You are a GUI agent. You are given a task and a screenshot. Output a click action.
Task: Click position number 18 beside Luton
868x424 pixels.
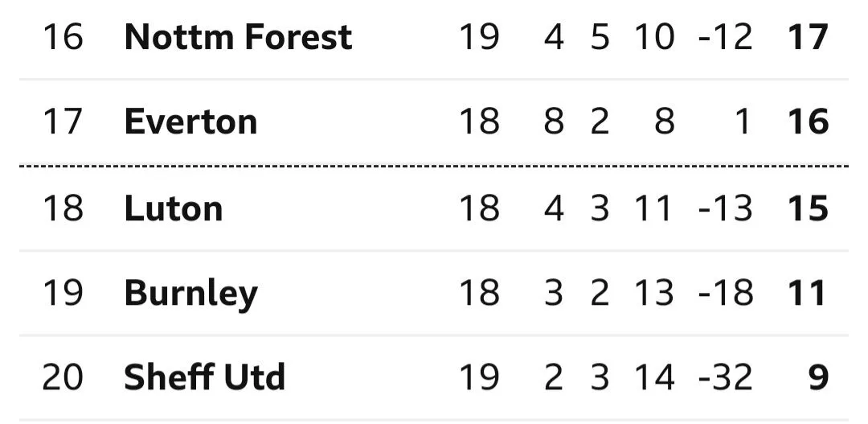(63, 208)
